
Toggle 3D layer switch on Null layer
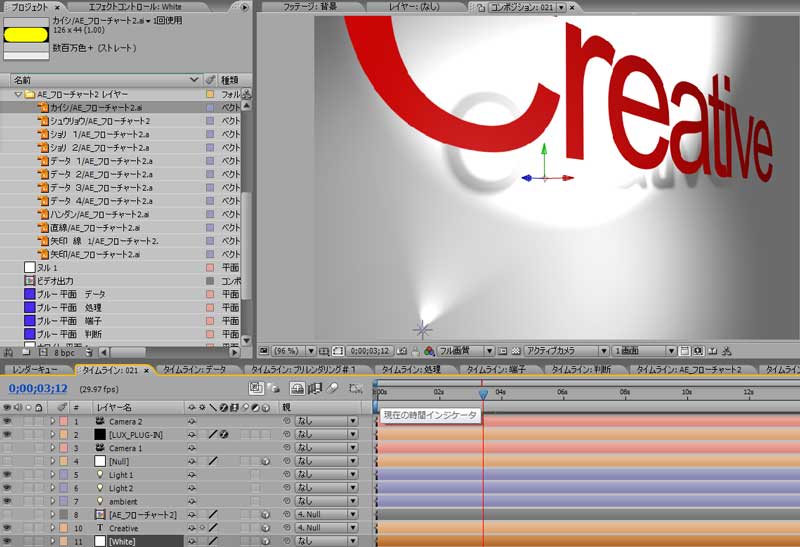pyautogui.click(x=265, y=461)
